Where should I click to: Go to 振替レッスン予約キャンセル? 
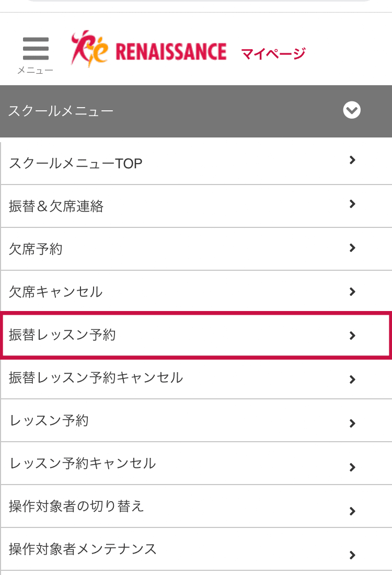pyautogui.click(x=196, y=378)
